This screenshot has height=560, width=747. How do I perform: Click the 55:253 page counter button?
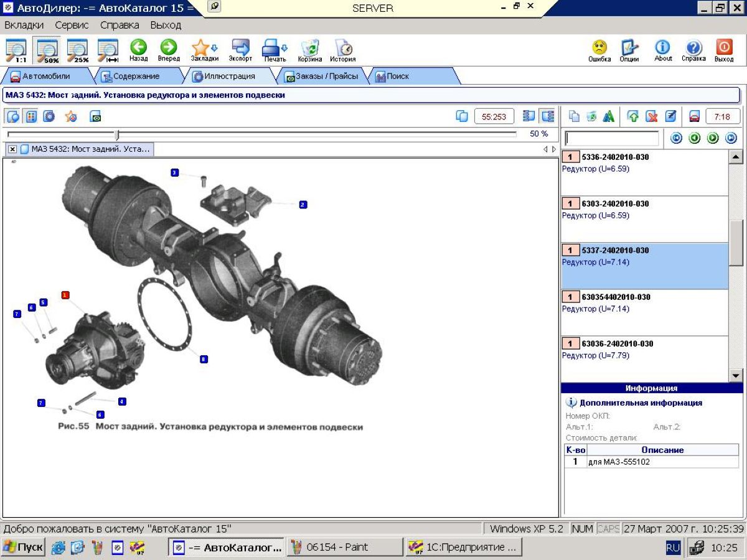(494, 116)
